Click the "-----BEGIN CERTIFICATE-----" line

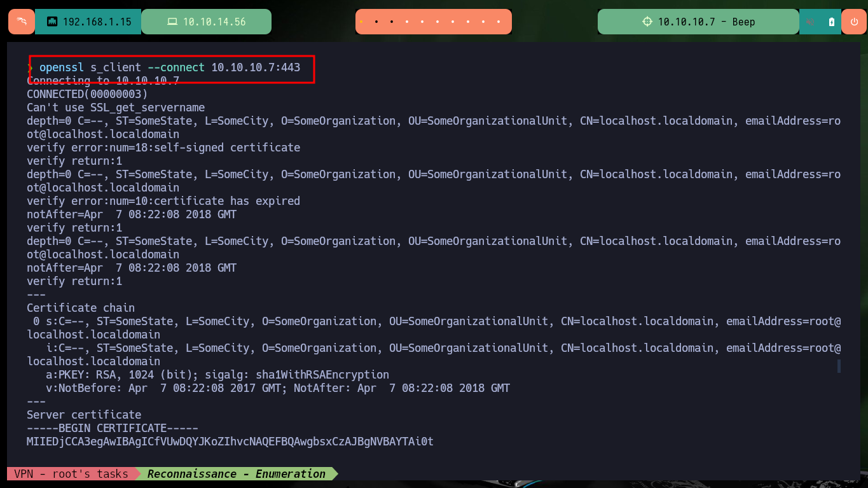[x=113, y=428]
